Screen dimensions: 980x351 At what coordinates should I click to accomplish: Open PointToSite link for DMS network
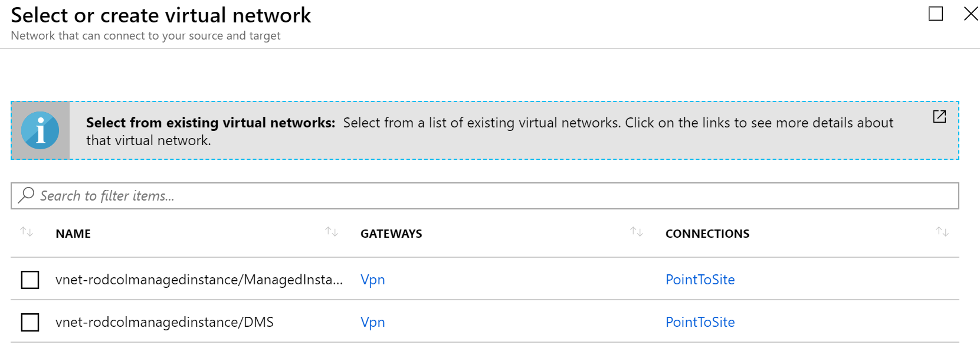click(700, 322)
